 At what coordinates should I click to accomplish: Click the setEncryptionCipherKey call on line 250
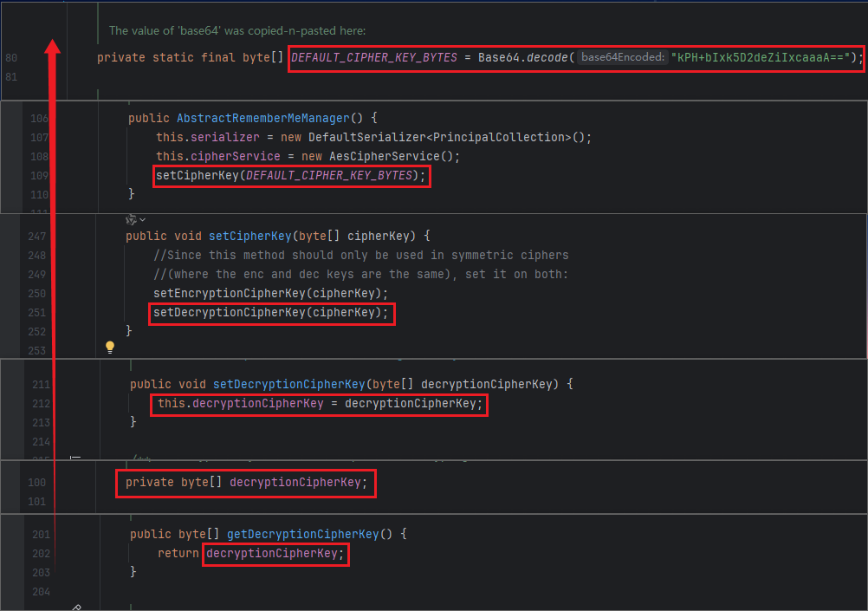tap(227, 293)
